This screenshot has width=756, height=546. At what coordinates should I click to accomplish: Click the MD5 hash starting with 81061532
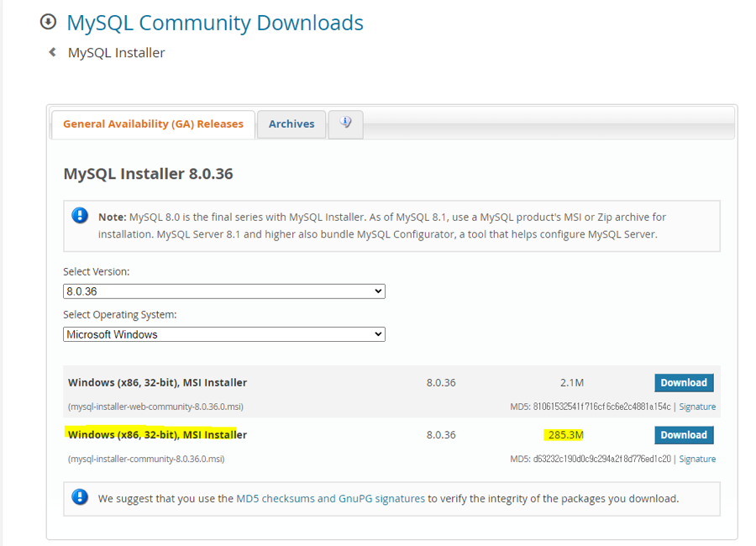601,407
